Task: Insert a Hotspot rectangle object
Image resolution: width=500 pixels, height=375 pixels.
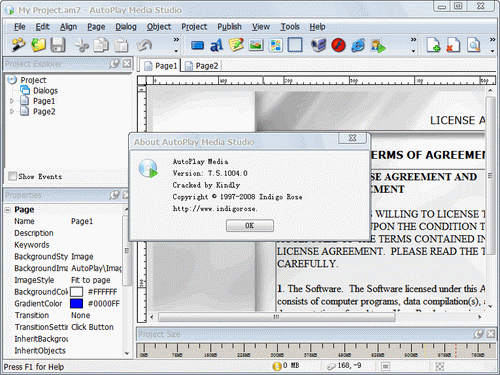Action: click(x=295, y=45)
